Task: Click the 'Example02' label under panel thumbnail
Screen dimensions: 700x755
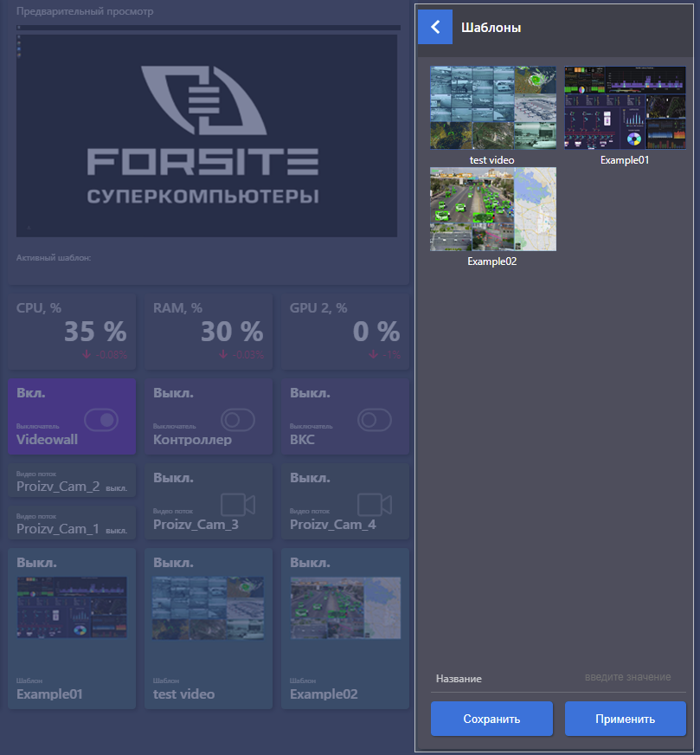Action: point(491,261)
